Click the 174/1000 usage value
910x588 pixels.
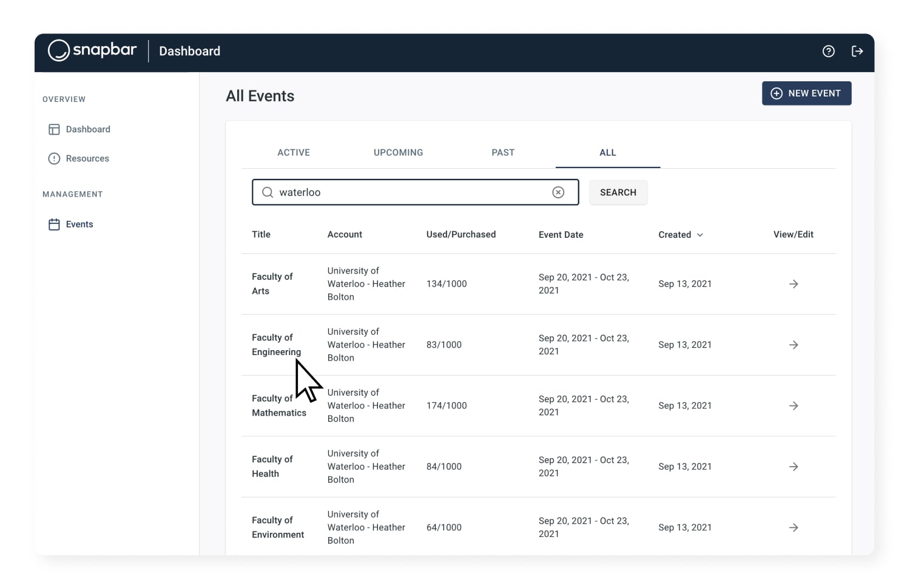tap(447, 406)
